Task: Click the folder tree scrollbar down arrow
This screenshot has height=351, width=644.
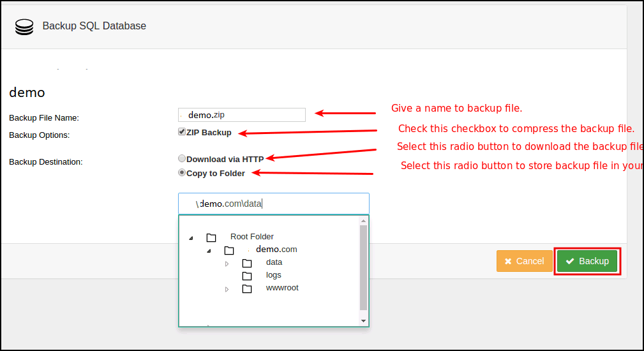Action: tap(364, 320)
